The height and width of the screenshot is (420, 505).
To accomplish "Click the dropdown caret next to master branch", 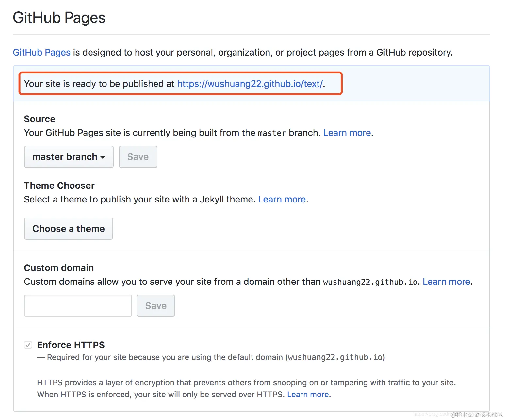I will [103, 157].
